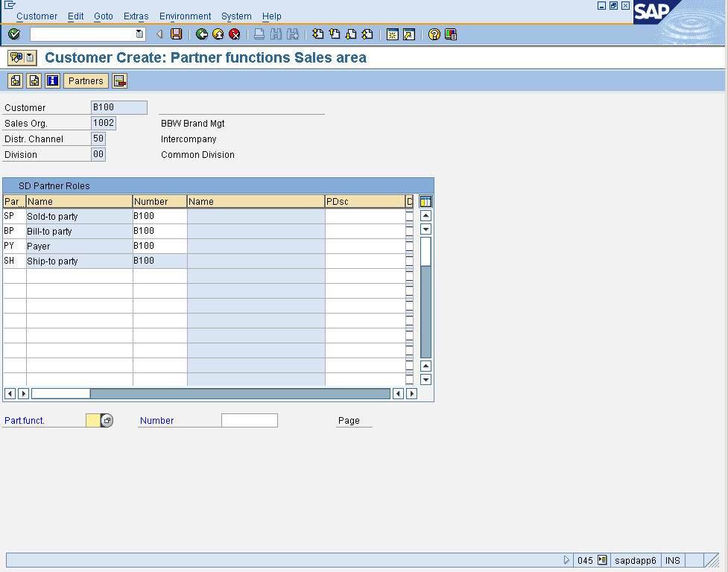Click the Print icon in the toolbar

click(x=259, y=34)
